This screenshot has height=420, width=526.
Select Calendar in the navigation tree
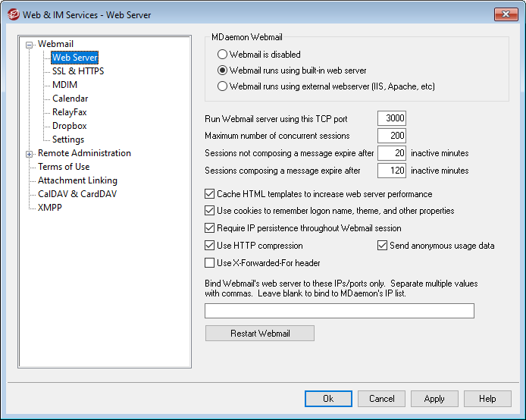tap(70, 99)
